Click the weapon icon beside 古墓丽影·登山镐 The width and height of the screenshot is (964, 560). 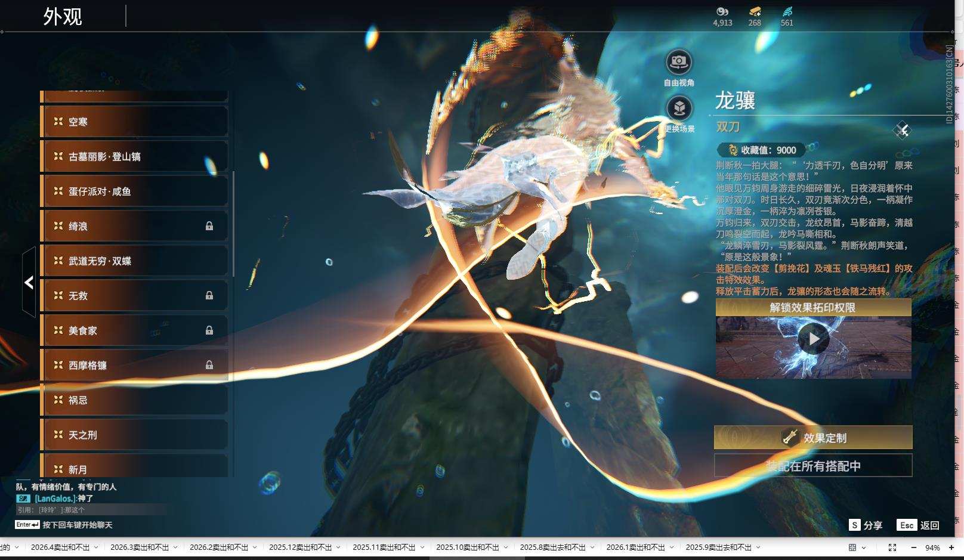pyautogui.click(x=58, y=156)
